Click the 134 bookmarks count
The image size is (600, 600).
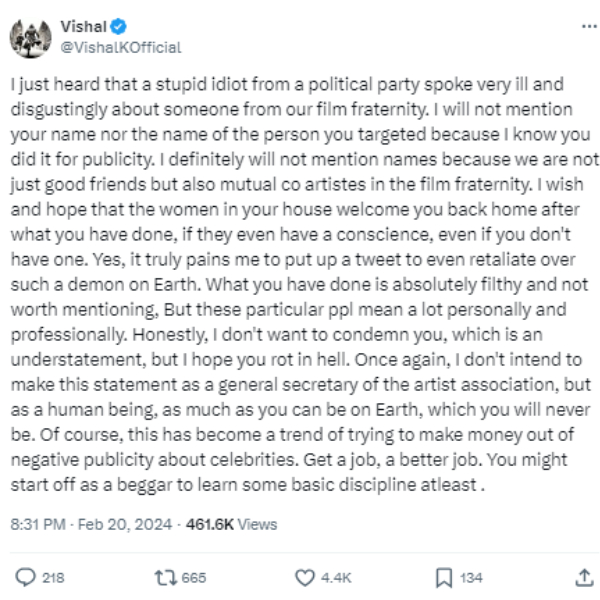point(471,578)
